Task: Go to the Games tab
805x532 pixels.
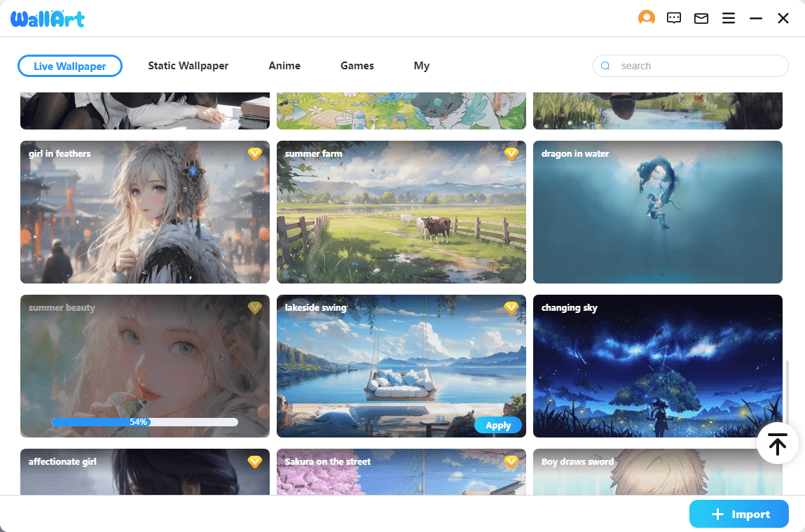Action: click(x=357, y=66)
